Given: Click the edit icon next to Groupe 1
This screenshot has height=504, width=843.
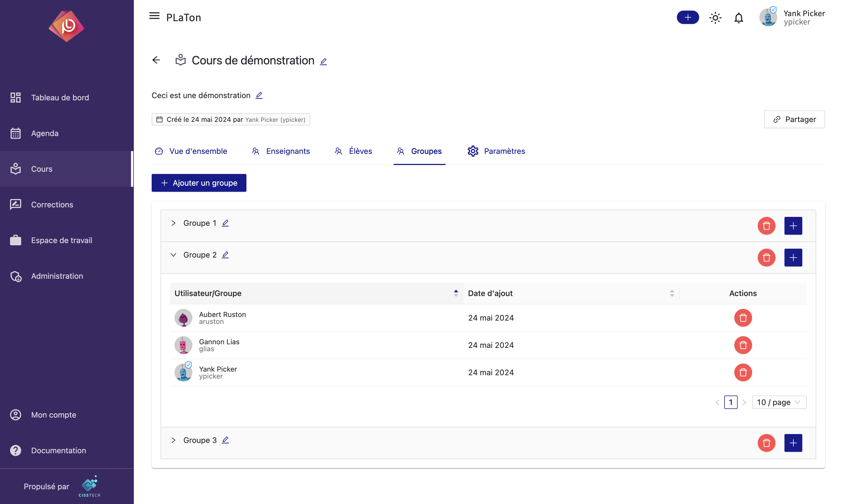Looking at the screenshot, I should coord(225,223).
